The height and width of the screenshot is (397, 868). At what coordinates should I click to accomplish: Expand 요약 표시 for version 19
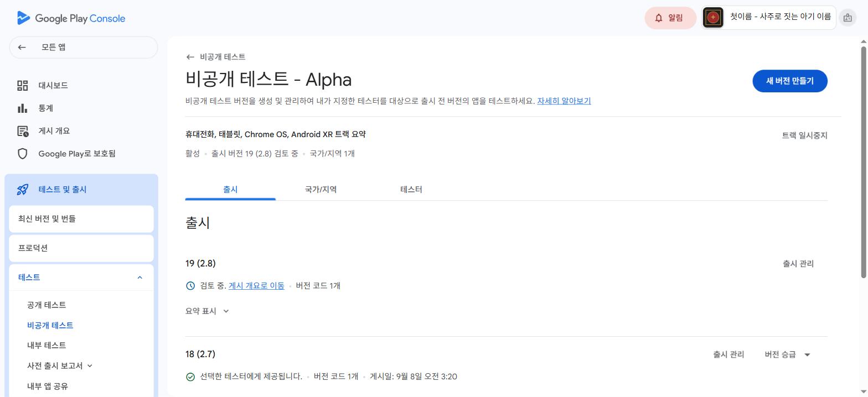pyautogui.click(x=208, y=311)
